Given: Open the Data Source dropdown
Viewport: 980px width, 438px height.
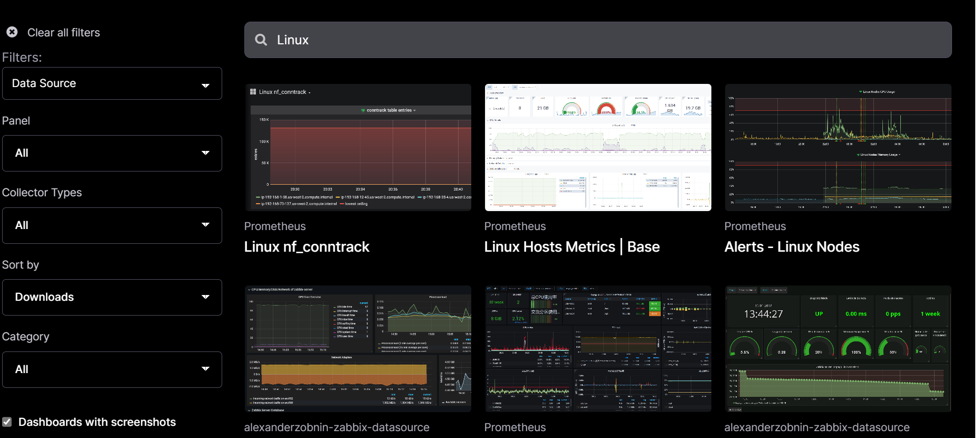Looking at the screenshot, I should click(112, 83).
